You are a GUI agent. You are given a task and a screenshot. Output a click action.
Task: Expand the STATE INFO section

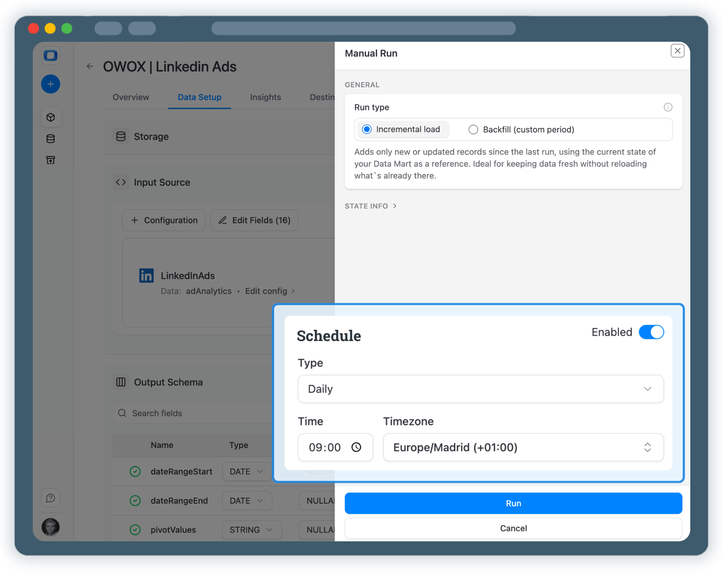pyautogui.click(x=371, y=206)
